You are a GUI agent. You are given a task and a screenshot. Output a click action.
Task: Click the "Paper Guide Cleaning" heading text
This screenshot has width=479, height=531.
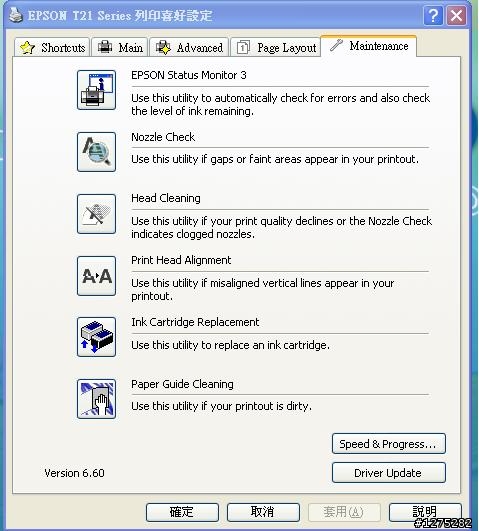pos(182,384)
